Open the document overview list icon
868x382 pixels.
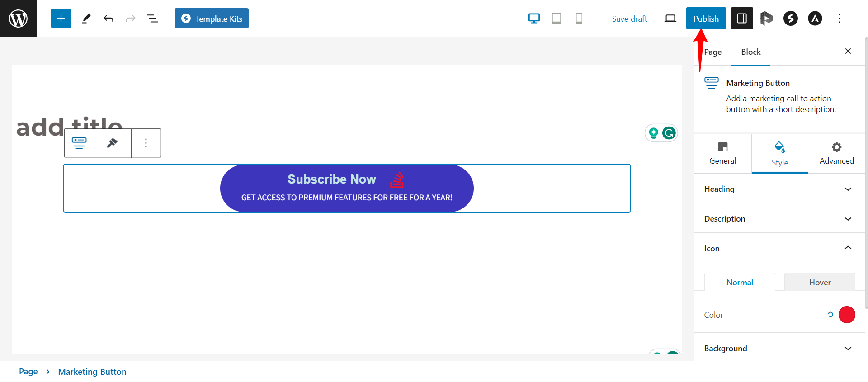(x=152, y=19)
